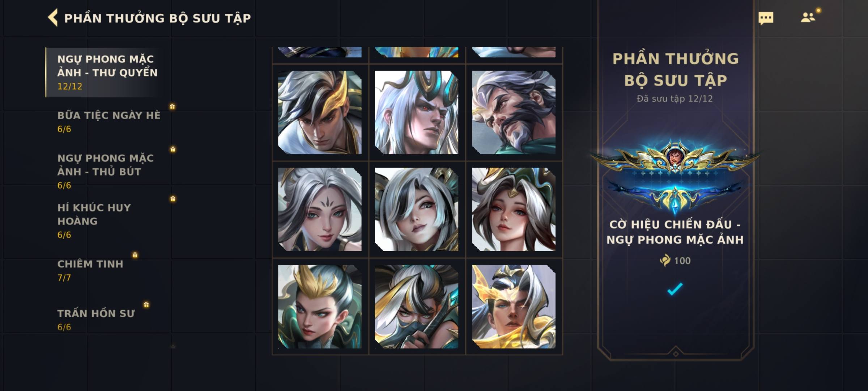Tap gift icon beside Bữa Tiệc Ngày Hè
Viewport: 868px width, 391px height.
click(x=172, y=106)
